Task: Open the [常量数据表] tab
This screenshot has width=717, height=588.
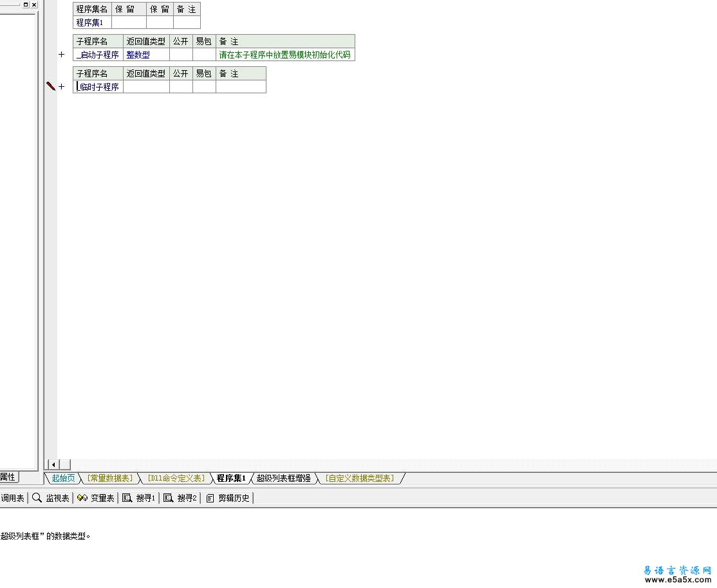Action: (110, 478)
